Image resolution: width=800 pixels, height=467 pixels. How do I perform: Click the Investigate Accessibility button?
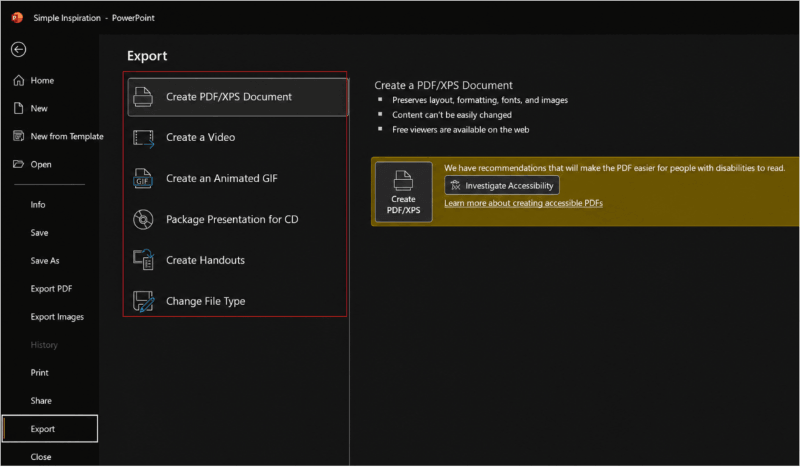click(502, 185)
